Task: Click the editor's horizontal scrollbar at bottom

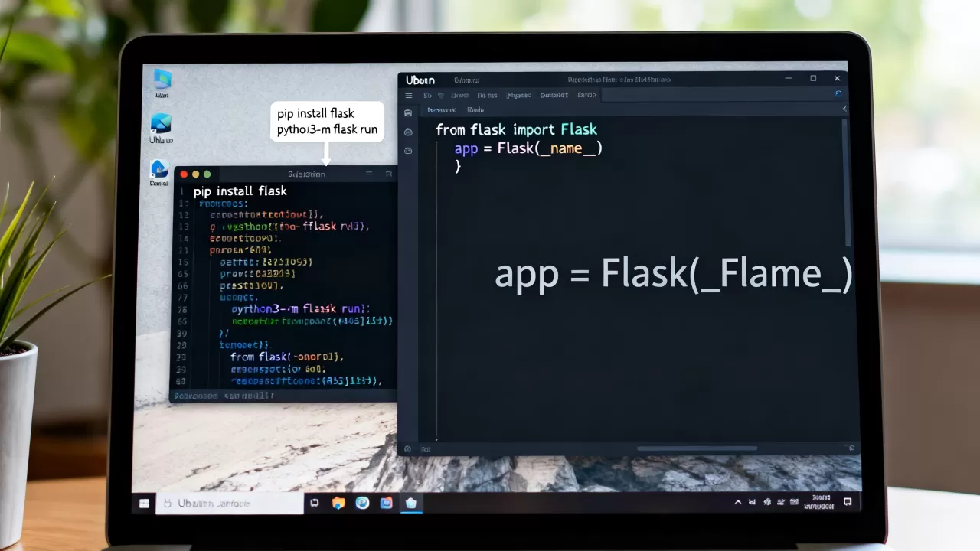Action: (697, 448)
